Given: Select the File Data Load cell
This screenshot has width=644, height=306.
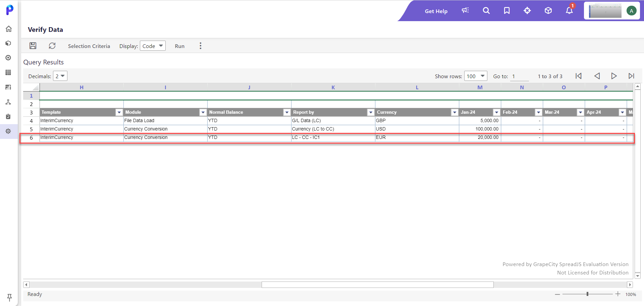Looking at the screenshot, I should [165, 121].
